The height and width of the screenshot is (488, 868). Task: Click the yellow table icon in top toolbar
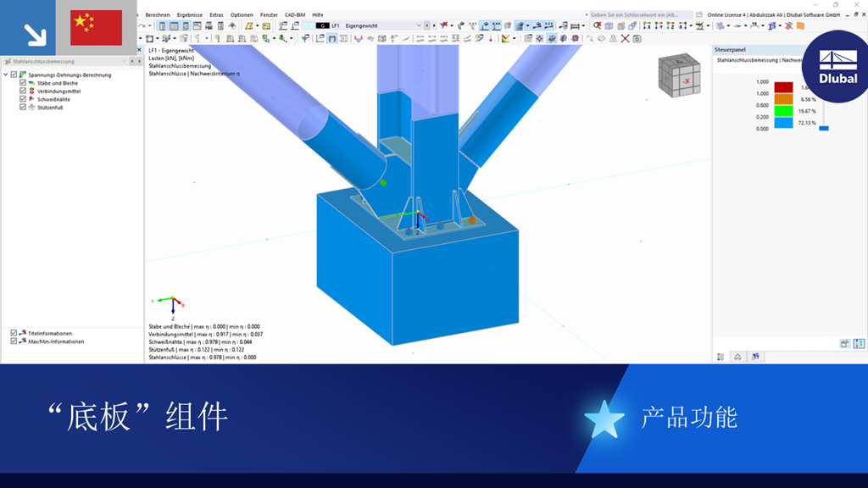point(266,25)
